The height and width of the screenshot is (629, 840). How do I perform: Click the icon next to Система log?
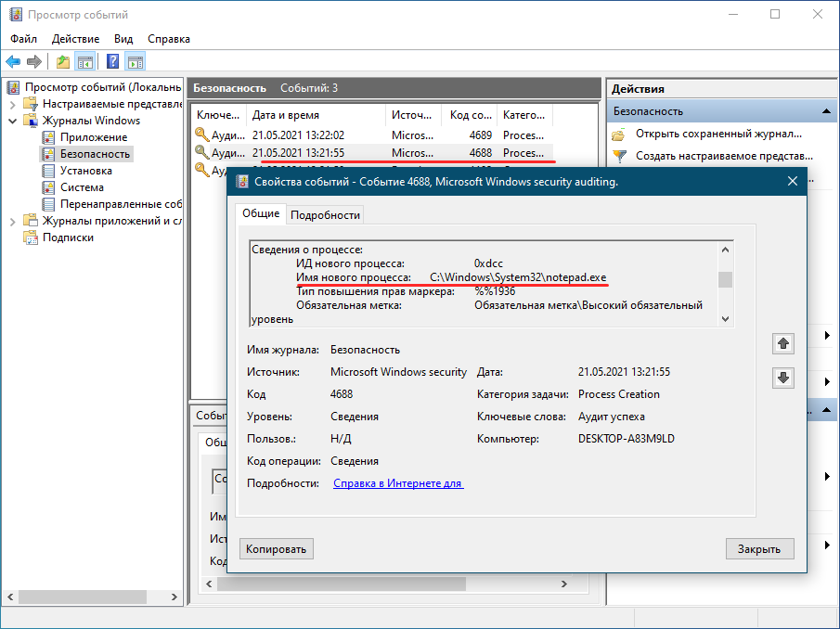click(48, 187)
